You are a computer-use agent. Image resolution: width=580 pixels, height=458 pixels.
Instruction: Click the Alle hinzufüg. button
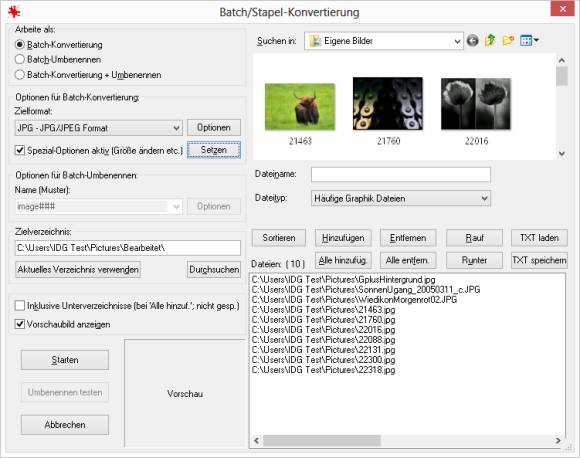click(343, 260)
